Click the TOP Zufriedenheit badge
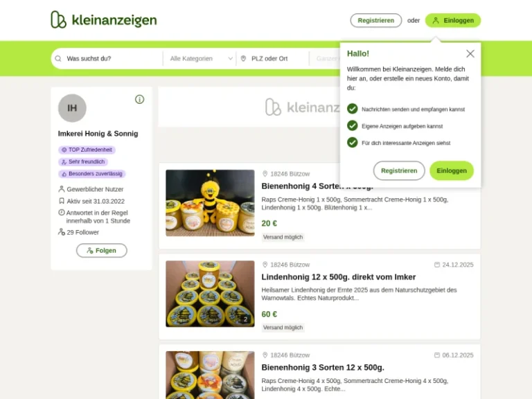The width and height of the screenshot is (532, 399). coord(87,150)
